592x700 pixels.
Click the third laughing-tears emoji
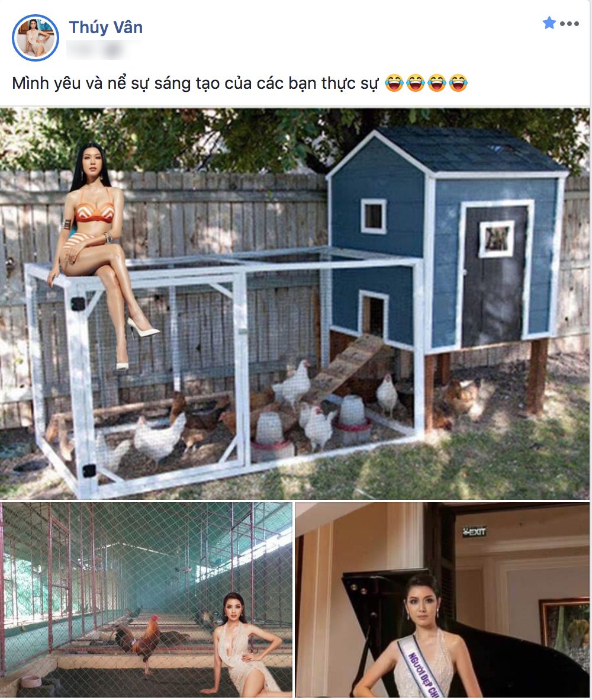click(x=437, y=83)
